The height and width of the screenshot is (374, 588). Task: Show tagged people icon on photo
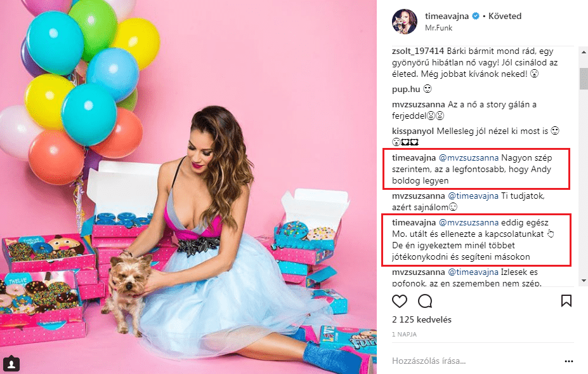(x=11, y=364)
